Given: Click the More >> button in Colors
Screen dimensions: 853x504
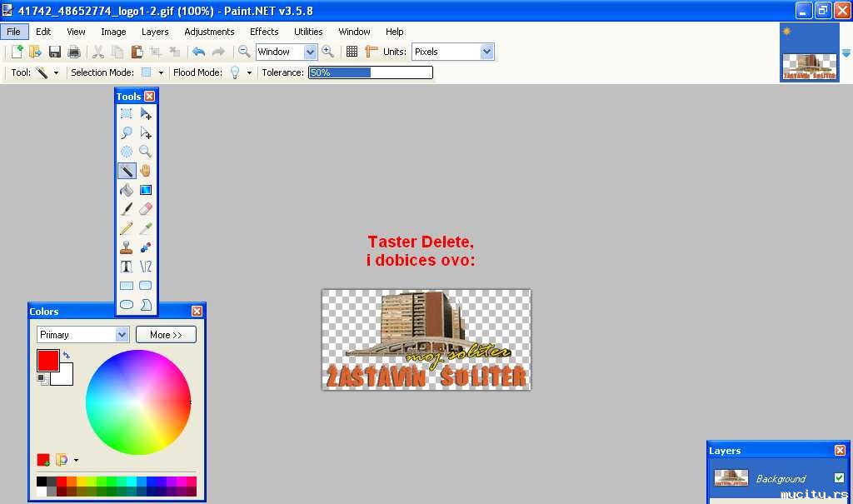Looking at the screenshot, I should pyautogui.click(x=166, y=335).
